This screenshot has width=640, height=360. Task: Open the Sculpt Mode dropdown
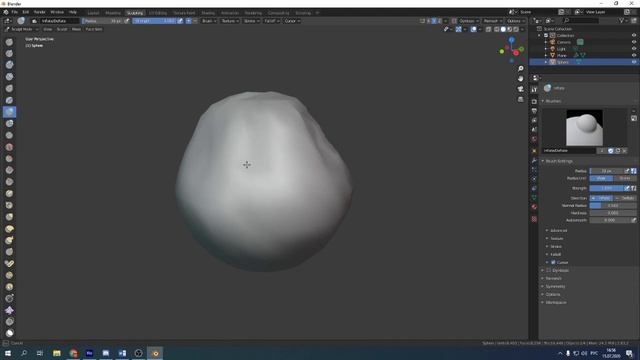(22, 29)
